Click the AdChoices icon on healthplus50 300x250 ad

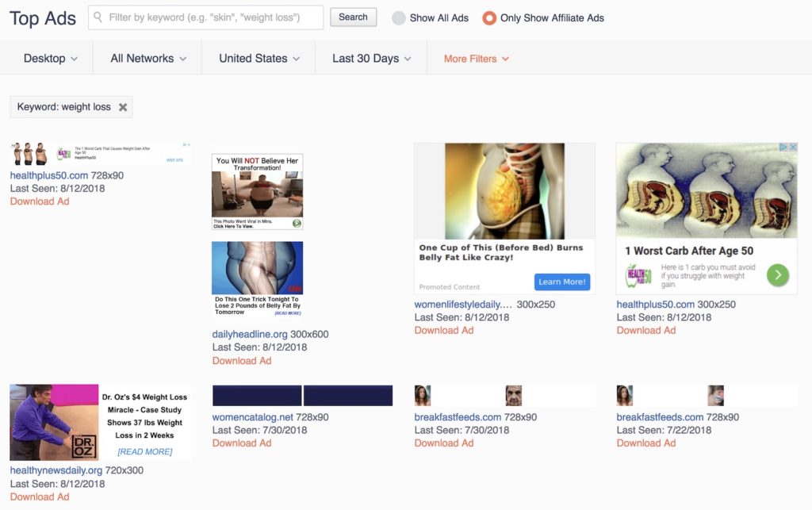783,148
